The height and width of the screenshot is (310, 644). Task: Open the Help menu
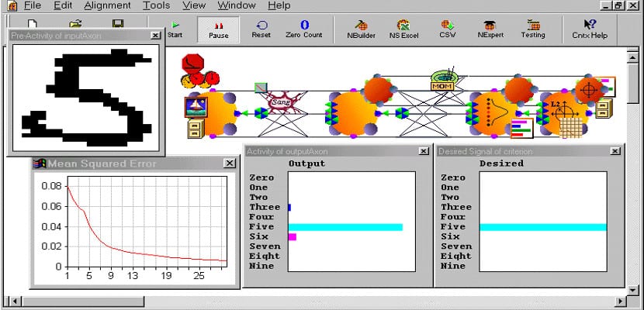(279, 5)
